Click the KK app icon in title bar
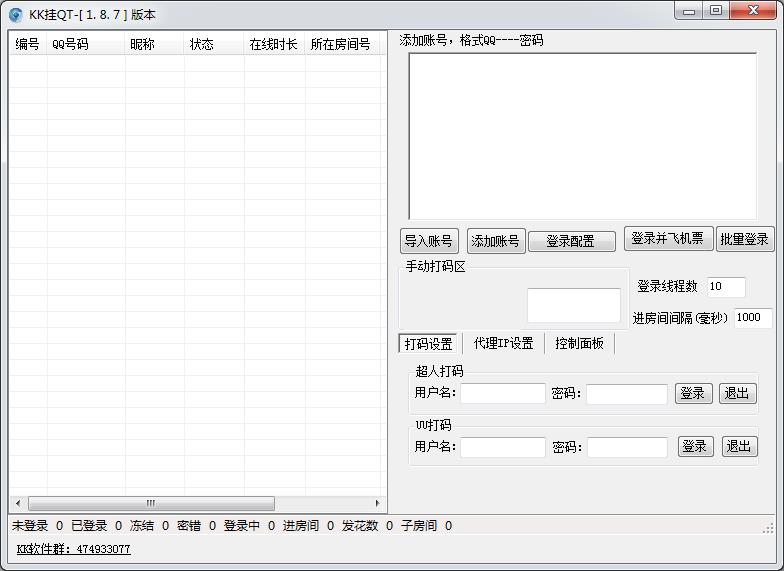Screen dimensions: 784x571 point(16,14)
